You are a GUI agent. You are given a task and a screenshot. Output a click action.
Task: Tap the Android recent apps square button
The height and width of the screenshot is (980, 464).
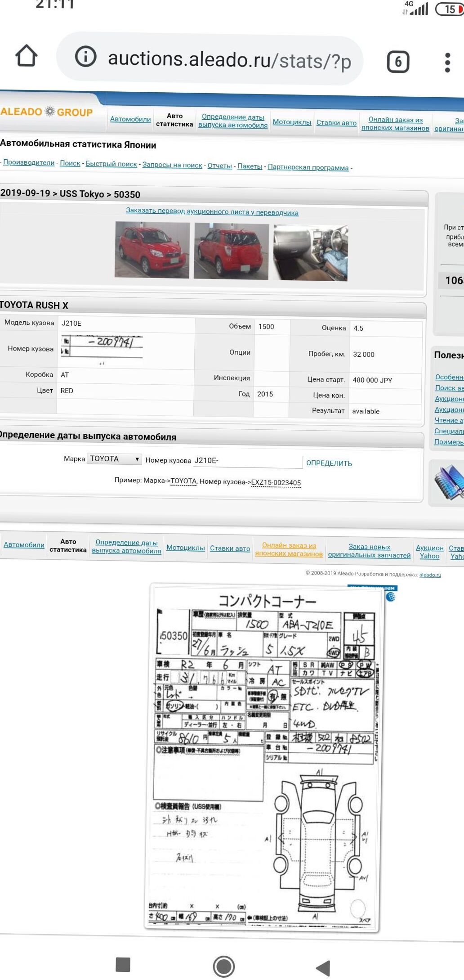click(x=123, y=964)
